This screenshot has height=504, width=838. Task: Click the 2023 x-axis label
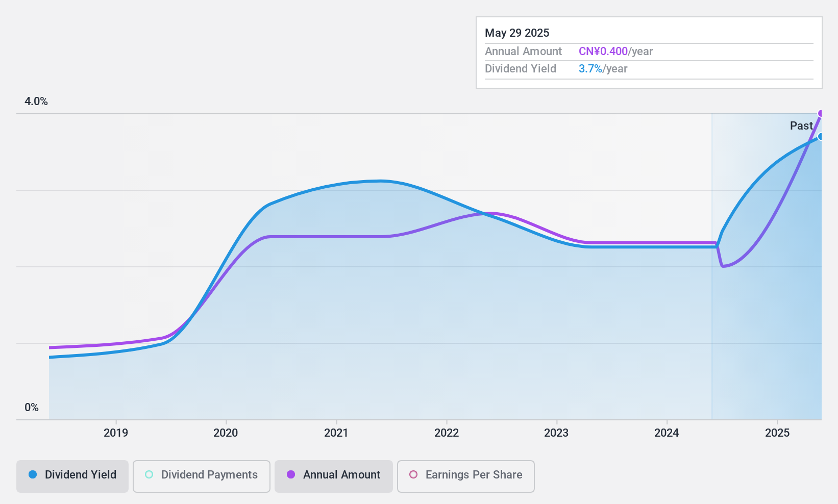[556, 433]
